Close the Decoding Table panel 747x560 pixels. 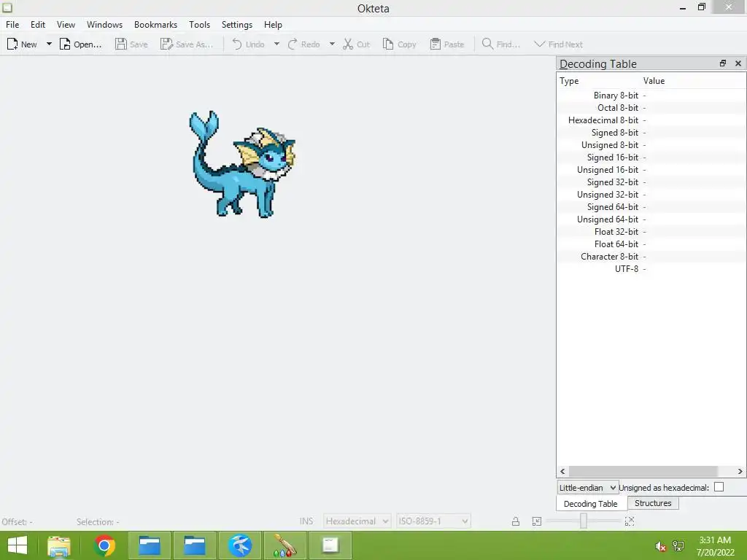click(x=738, y=63)
